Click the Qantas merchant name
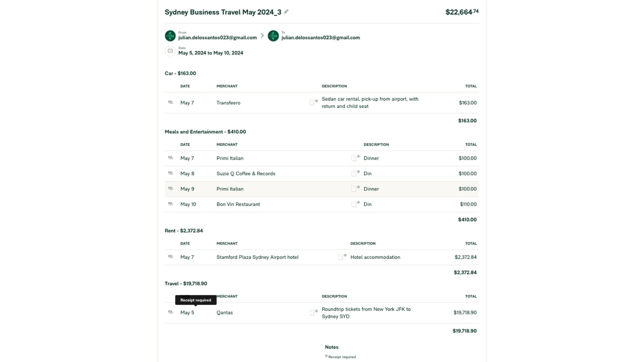 pos(224,312)
